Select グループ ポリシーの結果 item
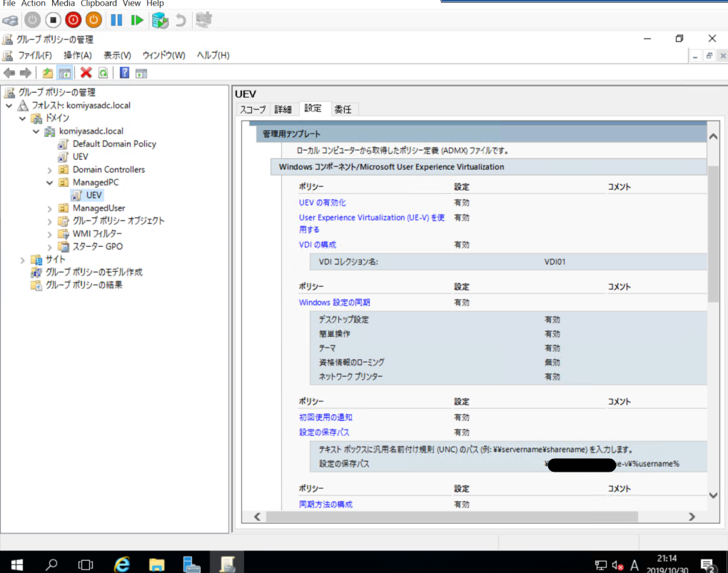 (84, 285)
